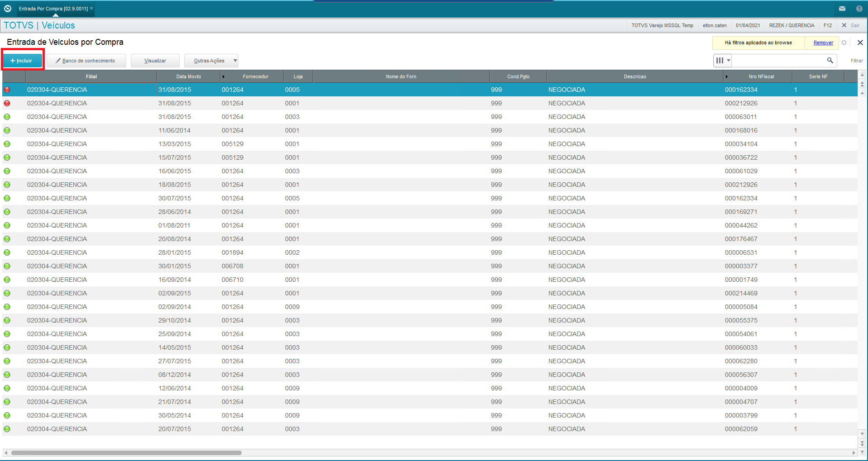
Task: Click the Remover filters link
Action: point(823,43)
